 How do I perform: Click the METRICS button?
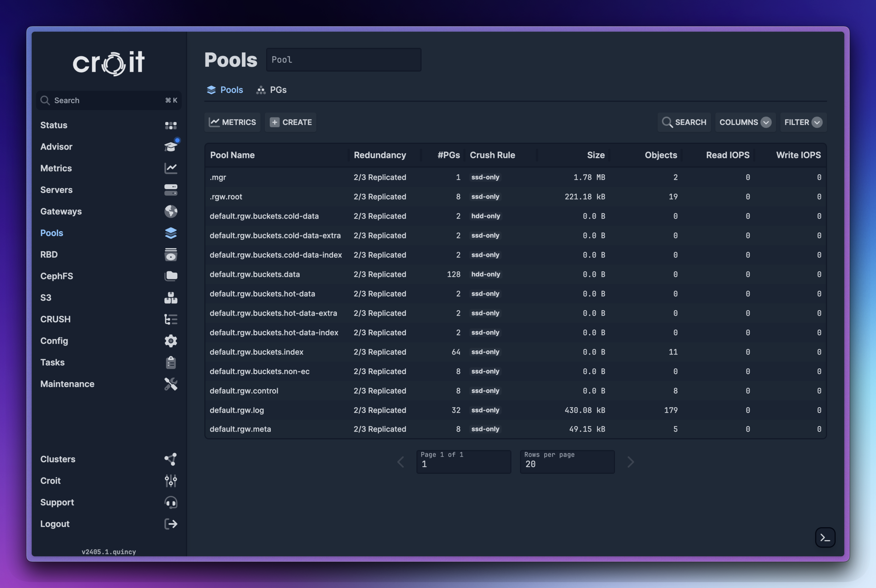(232, 122)
